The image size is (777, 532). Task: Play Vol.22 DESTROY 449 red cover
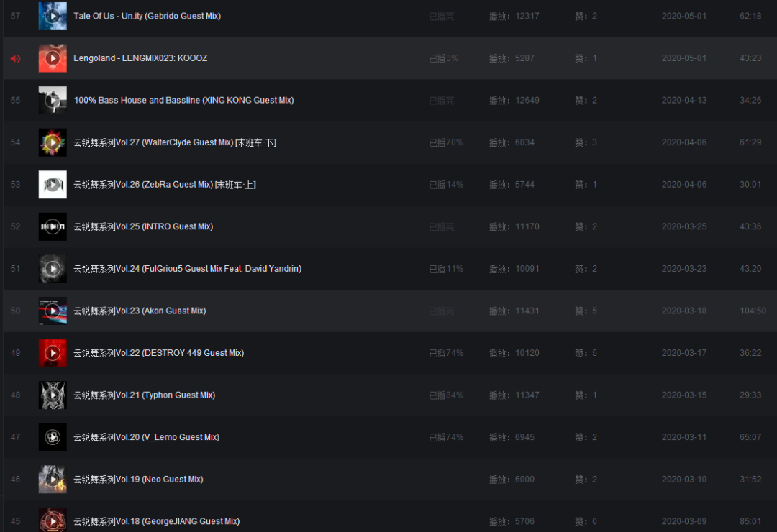53,353
